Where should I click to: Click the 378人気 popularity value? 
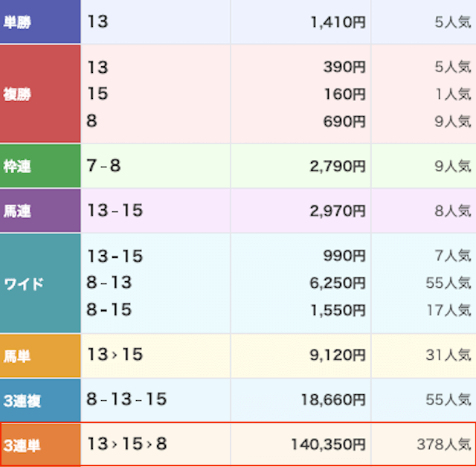click(443, 445)
